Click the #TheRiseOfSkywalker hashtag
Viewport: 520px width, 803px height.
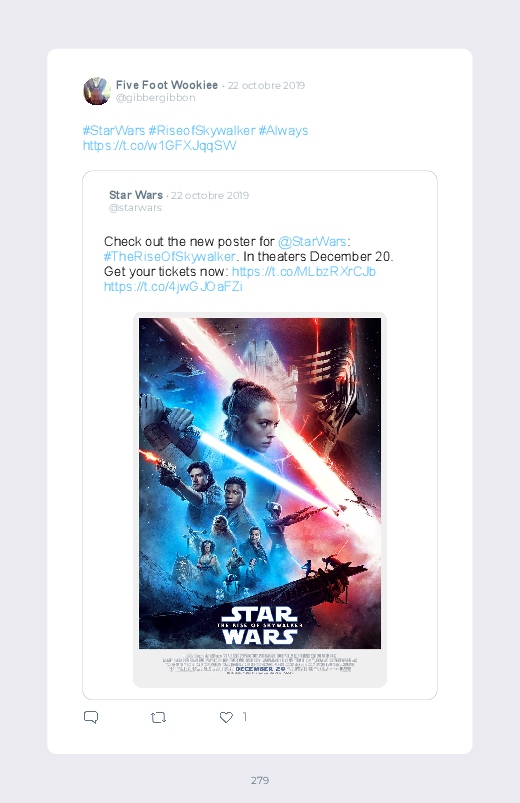tap(170, 256)
